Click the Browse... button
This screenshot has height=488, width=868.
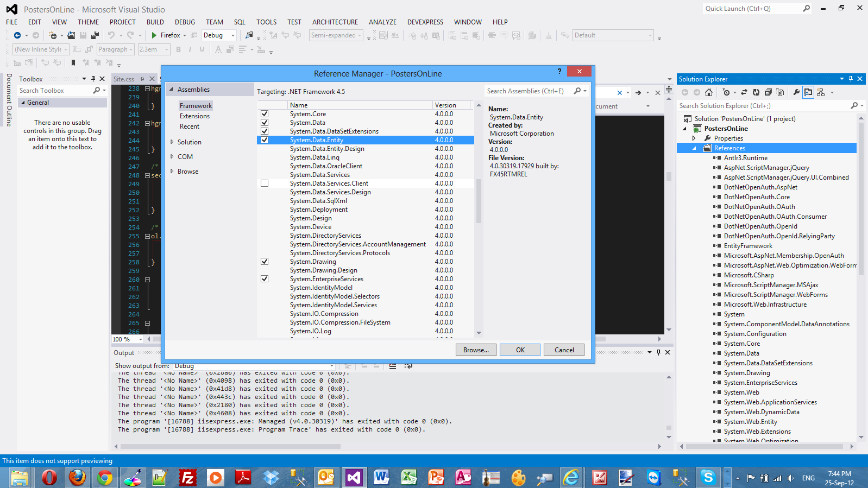tap(476, 350)
